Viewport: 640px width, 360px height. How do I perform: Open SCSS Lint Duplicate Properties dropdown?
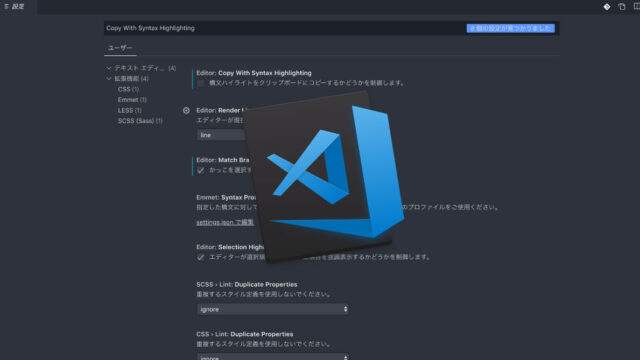pyautogui.click(x=273, y=309)
